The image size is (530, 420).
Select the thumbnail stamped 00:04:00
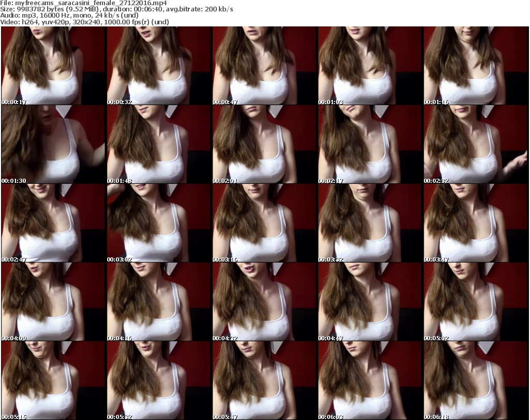pos(53,302)
